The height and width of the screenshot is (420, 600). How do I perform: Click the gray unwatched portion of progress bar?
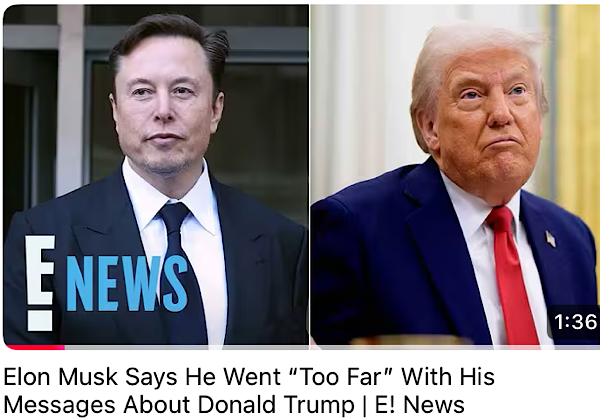click(332, 347)
